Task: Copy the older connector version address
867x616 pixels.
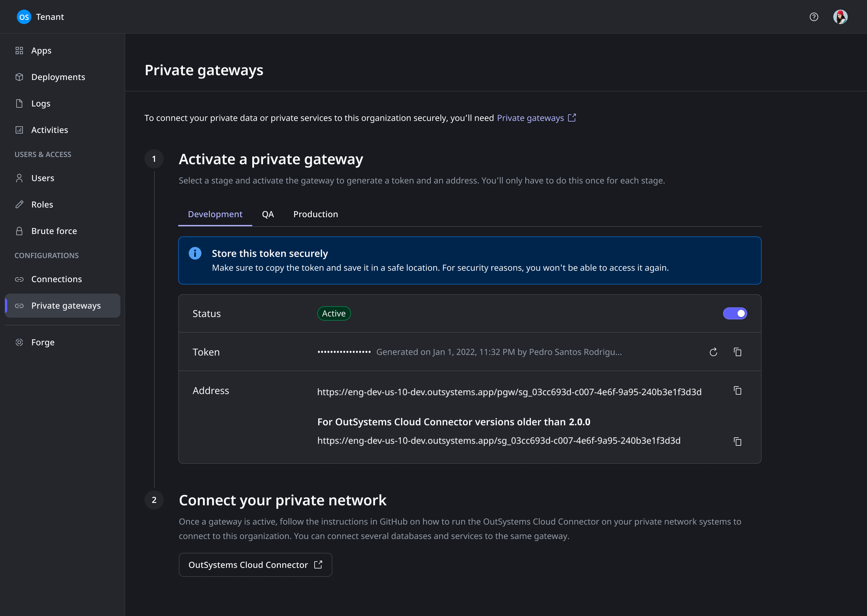Action: [738, 442]
